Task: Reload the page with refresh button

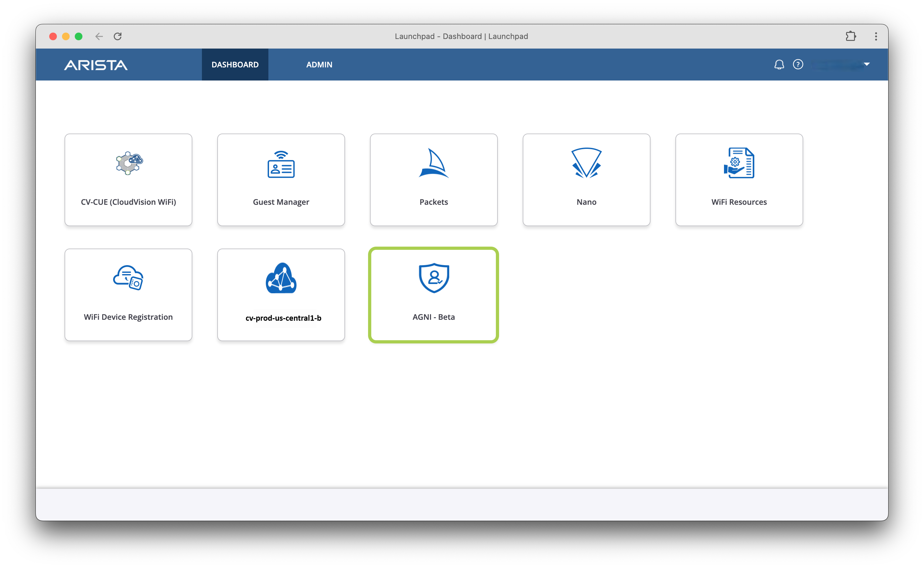Action: click(118, 36)
